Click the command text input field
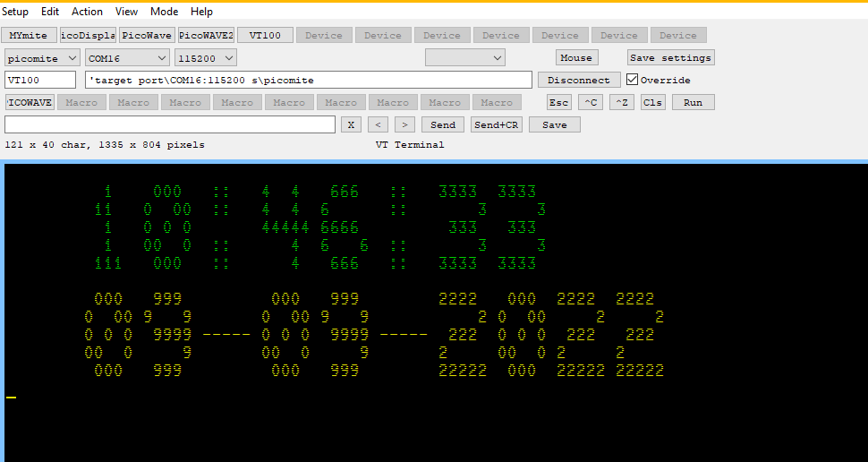Screen dimensions: 868x462 click(x=170, y=125)
